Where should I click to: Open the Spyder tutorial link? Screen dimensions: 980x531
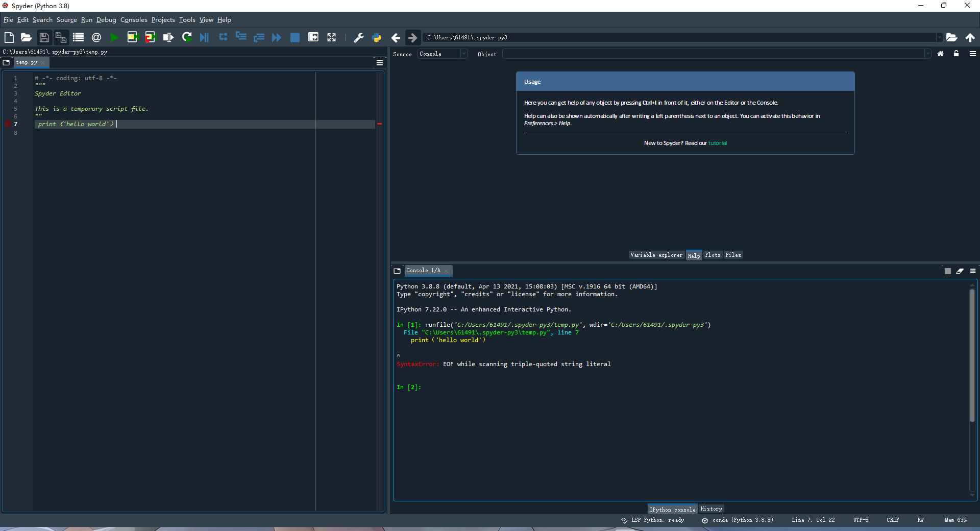[717, 143]
